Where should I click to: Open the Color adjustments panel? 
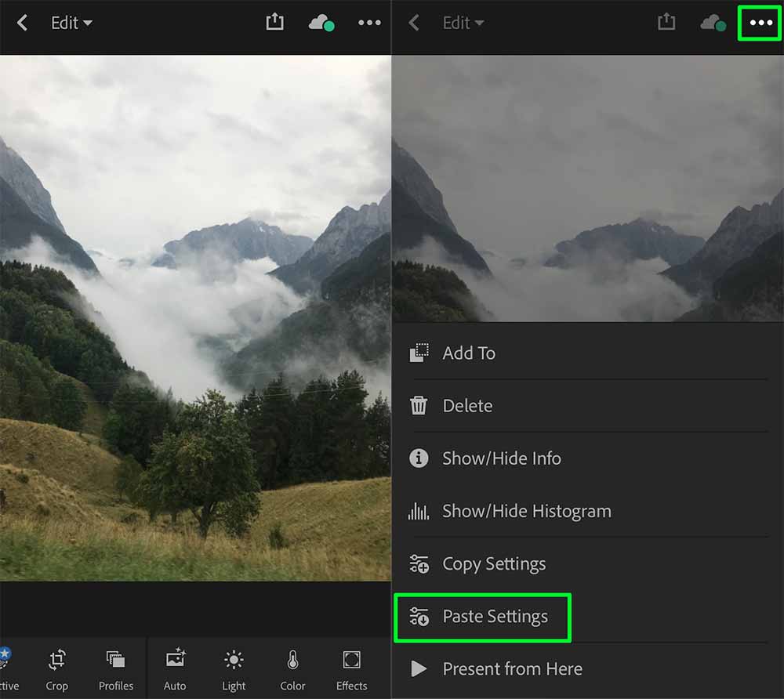(x=292, y=669)
